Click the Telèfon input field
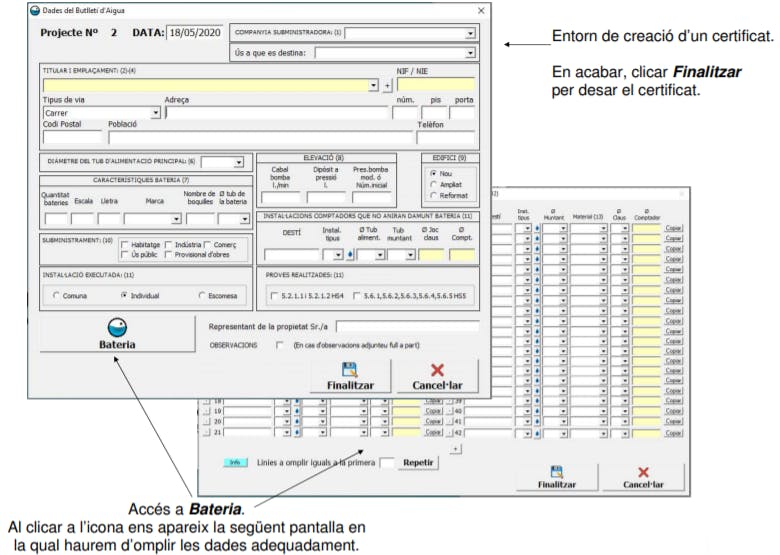The height and width of the screenshot is (555, 780). tap(446, 137)
